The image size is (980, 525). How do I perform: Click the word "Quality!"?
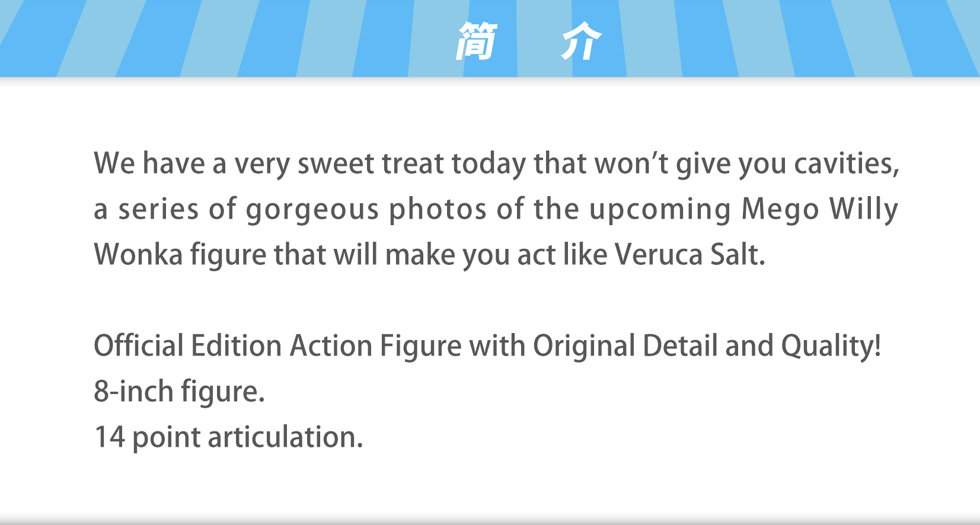831,346
